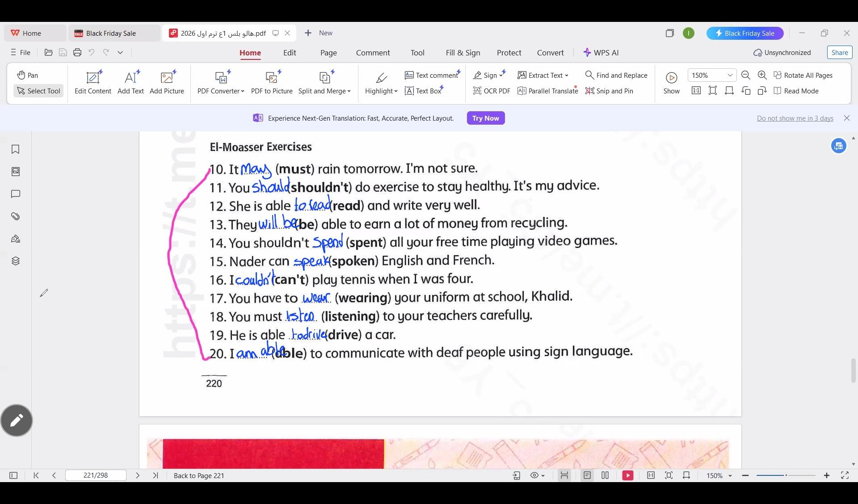Expand the Highlight dropdown arrow
Screen dimensions: 858x504
tap(396, 91)
